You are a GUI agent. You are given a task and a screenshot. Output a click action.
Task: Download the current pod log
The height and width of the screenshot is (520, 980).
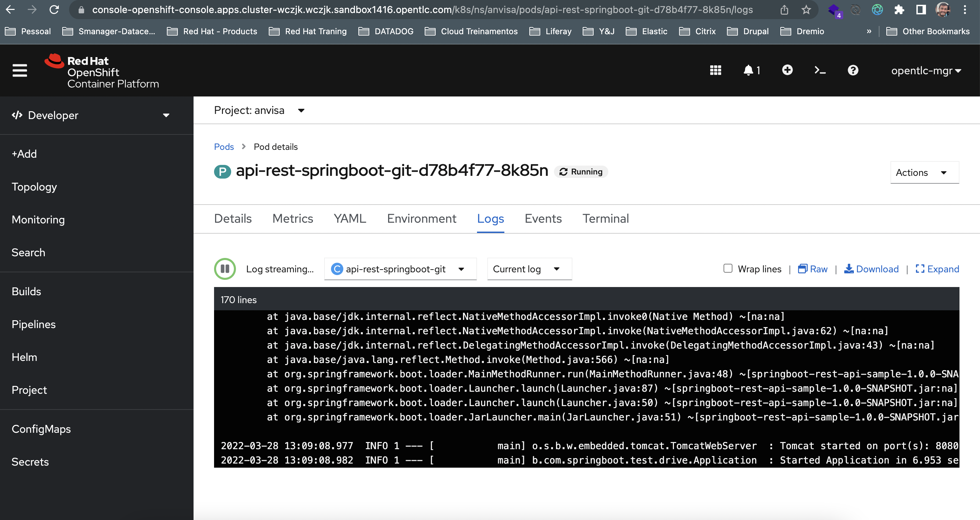pos(872,269)
